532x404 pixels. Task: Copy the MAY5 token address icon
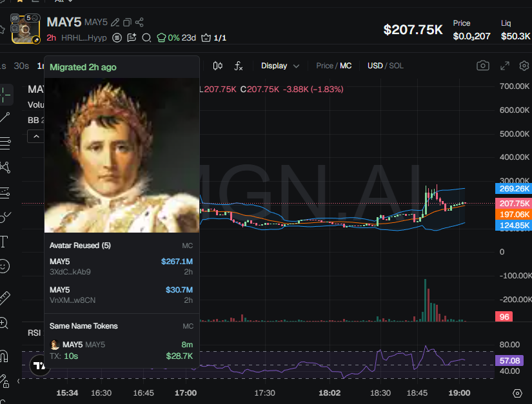[127, 23]
